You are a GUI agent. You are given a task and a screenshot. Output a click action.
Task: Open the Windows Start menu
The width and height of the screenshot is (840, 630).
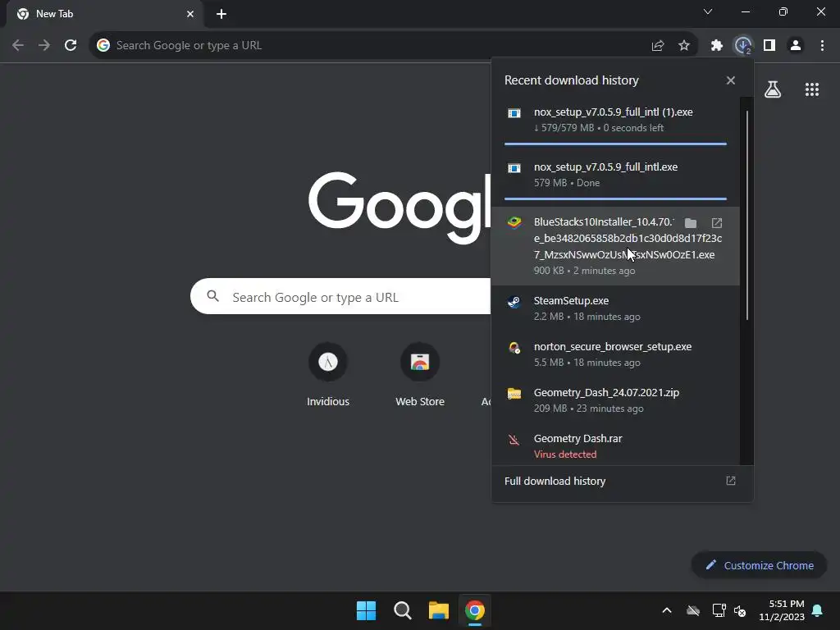(x=367, y=610)
